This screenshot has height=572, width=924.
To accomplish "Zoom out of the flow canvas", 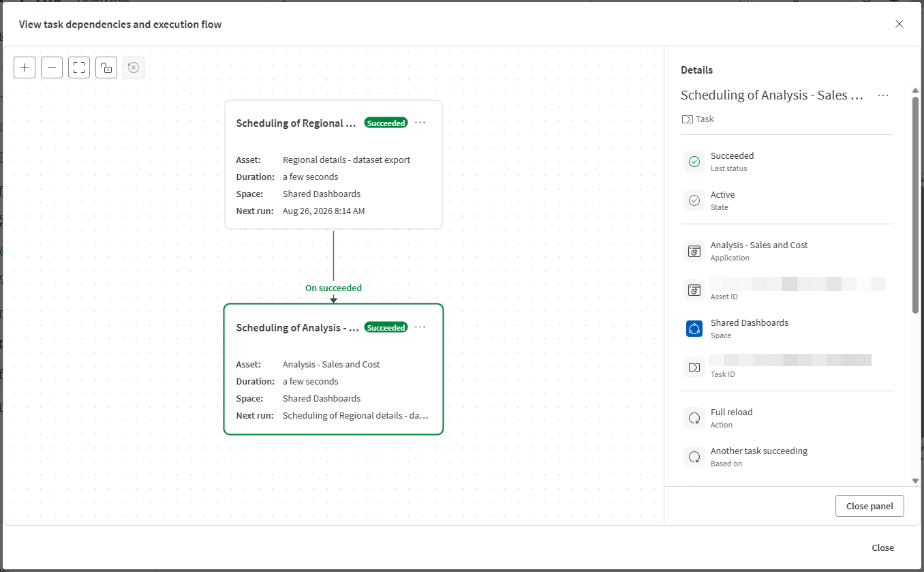I will [x=52, y=67].
